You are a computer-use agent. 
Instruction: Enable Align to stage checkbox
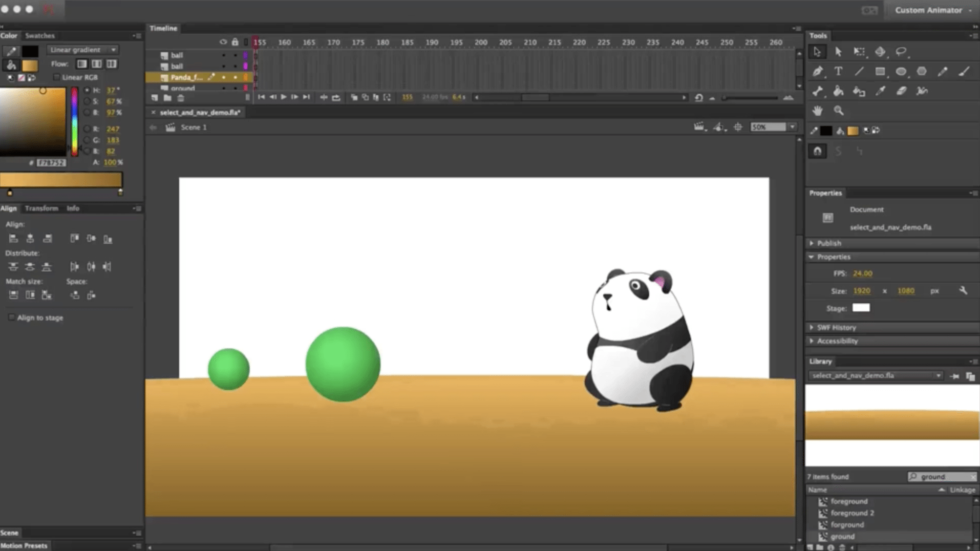tap(11, 317)
